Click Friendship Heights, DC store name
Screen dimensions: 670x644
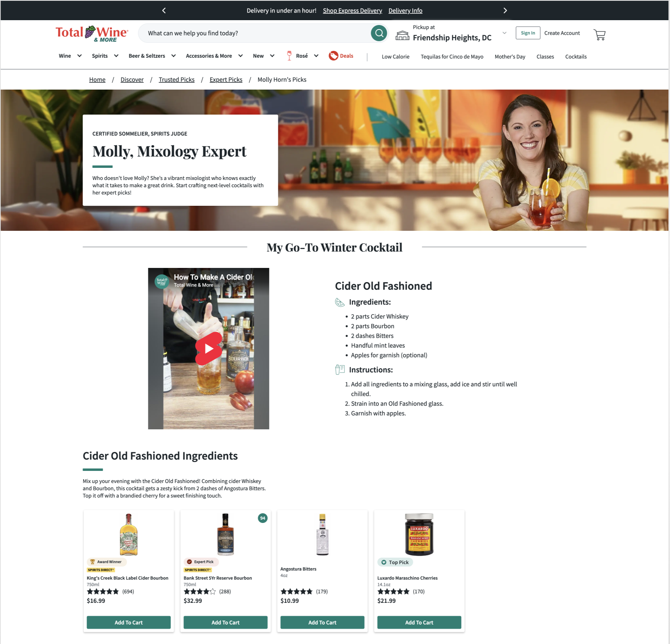452,38
